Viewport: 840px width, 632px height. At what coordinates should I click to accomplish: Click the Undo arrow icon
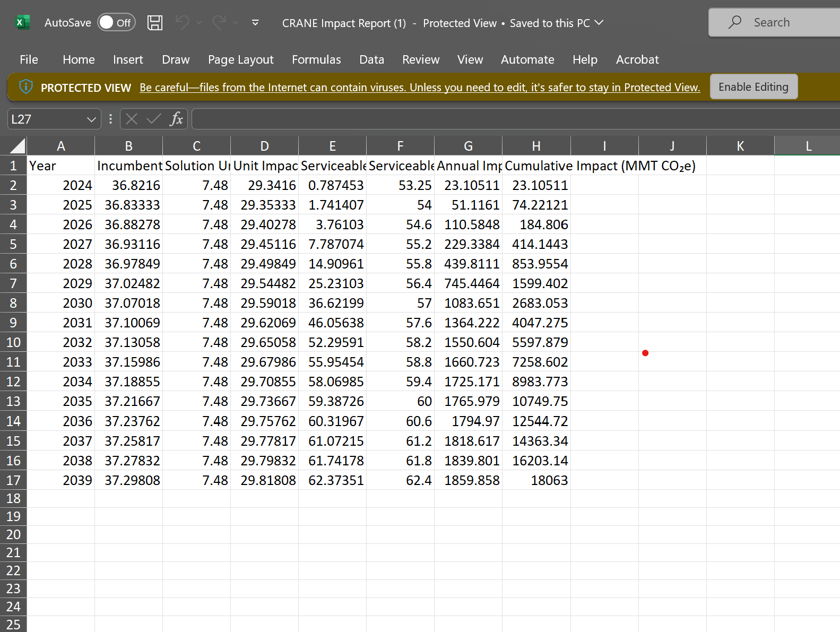[x=183, y=22]
